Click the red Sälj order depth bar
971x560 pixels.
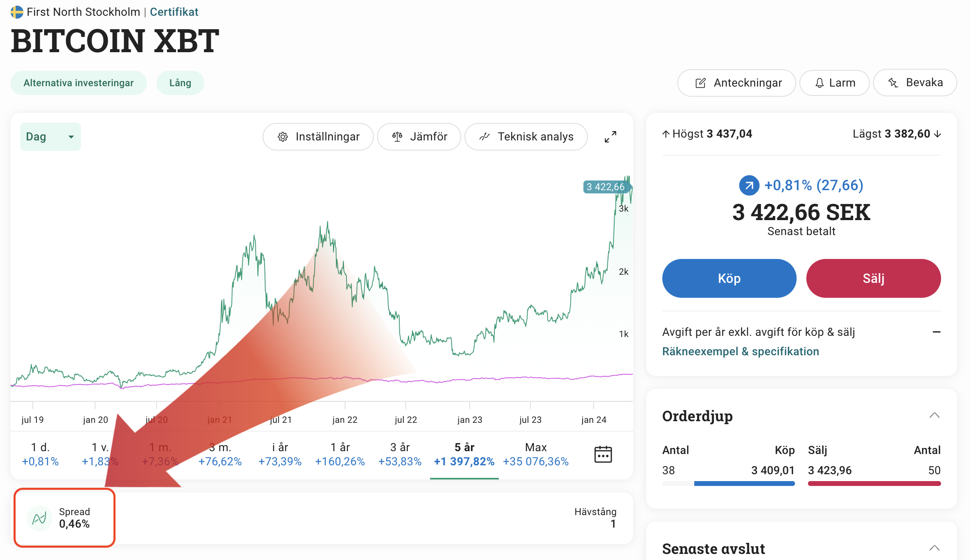coord(874,484)
